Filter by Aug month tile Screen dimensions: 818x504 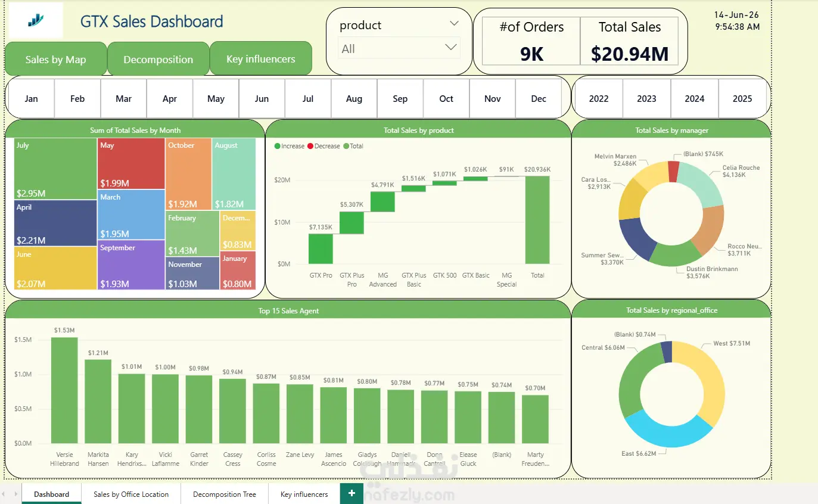tap(354, 98)
